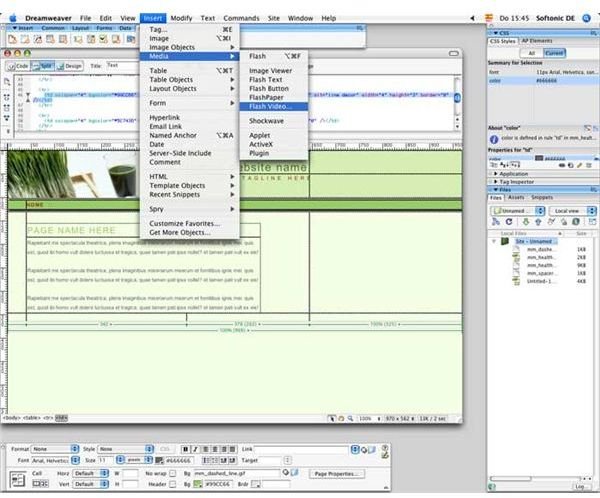
Task: Click the Edit Style pencil icon in CSS panel
Action: pyautogui.click(x=579, y=165)
